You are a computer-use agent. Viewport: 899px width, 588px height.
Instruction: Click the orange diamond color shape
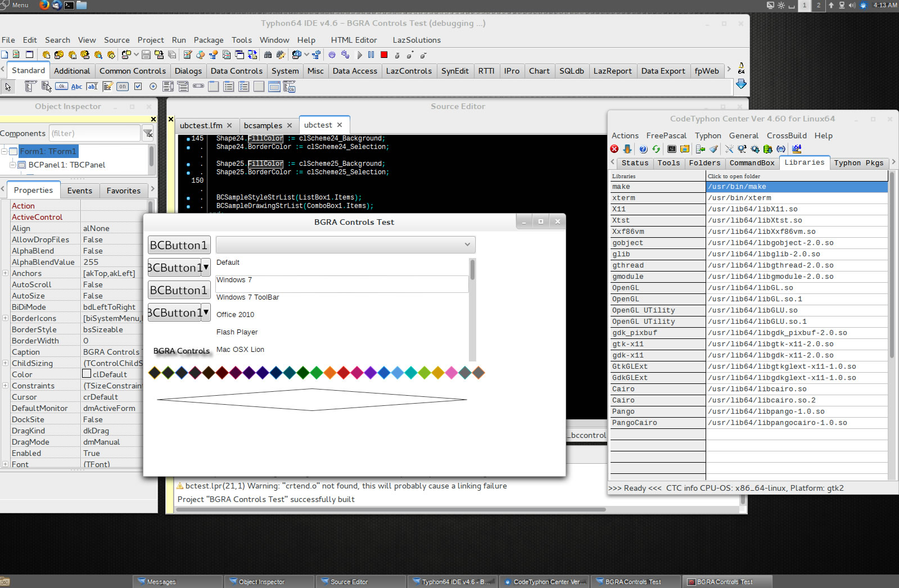tap(330, 372)
